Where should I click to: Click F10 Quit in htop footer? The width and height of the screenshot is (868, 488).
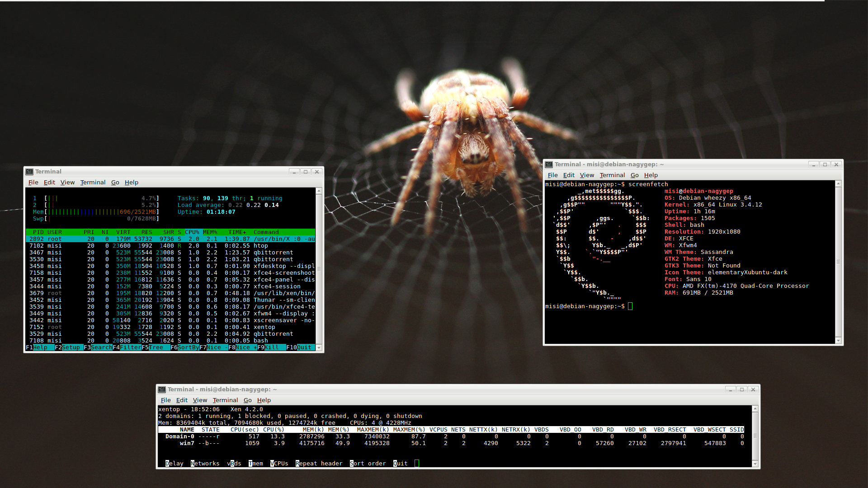click(300, 347)
